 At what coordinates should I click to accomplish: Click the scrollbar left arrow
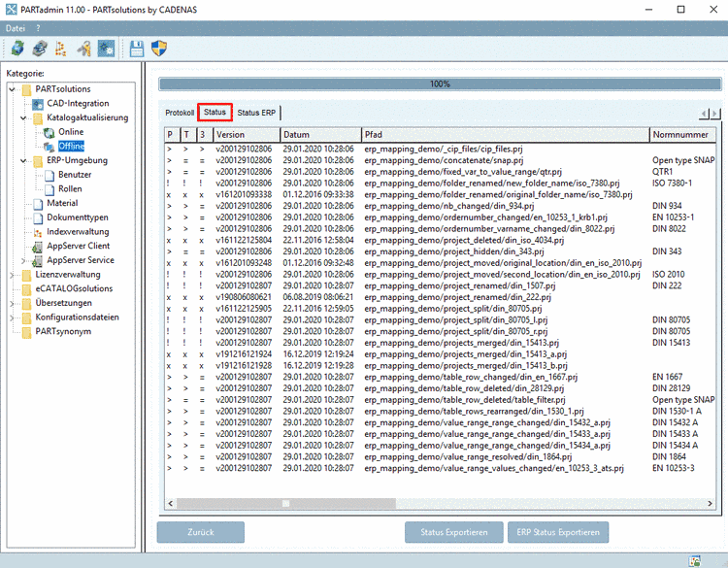tap(171, 504)
